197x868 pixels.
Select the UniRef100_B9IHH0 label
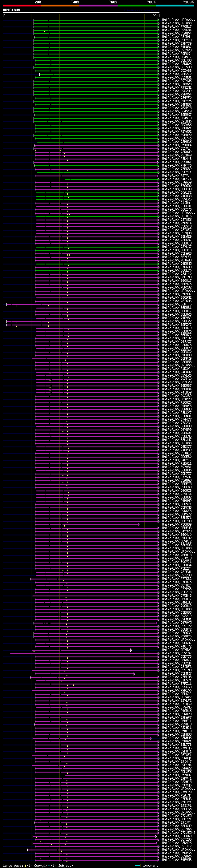click(x=177, y=121)
